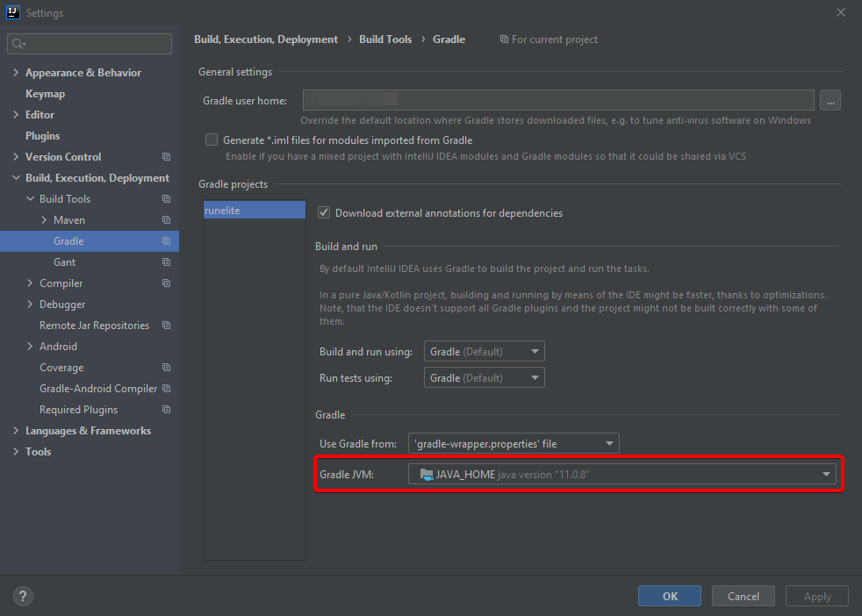
Task: Click the OK button
Action: point(670,597)
